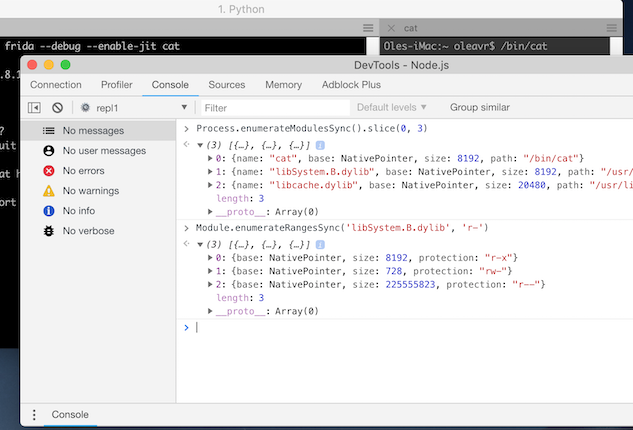Click the Process.enumerateModulesSync command text
The width and height of the screenshot is (633, 430).
click(312, 128)
